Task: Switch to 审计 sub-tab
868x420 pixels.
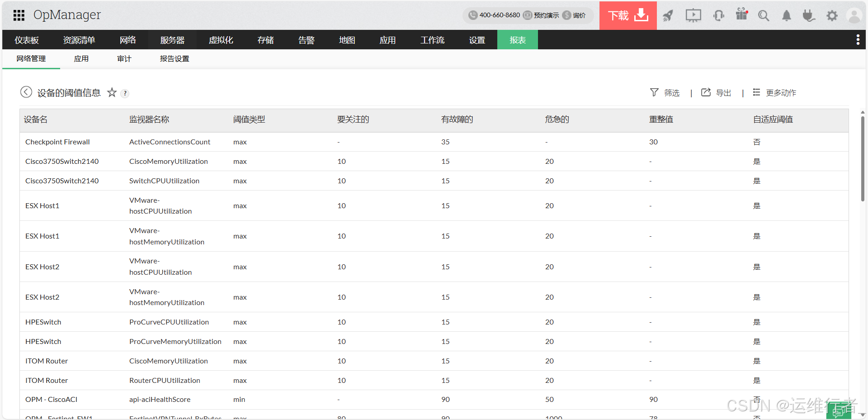Action: 124,59
